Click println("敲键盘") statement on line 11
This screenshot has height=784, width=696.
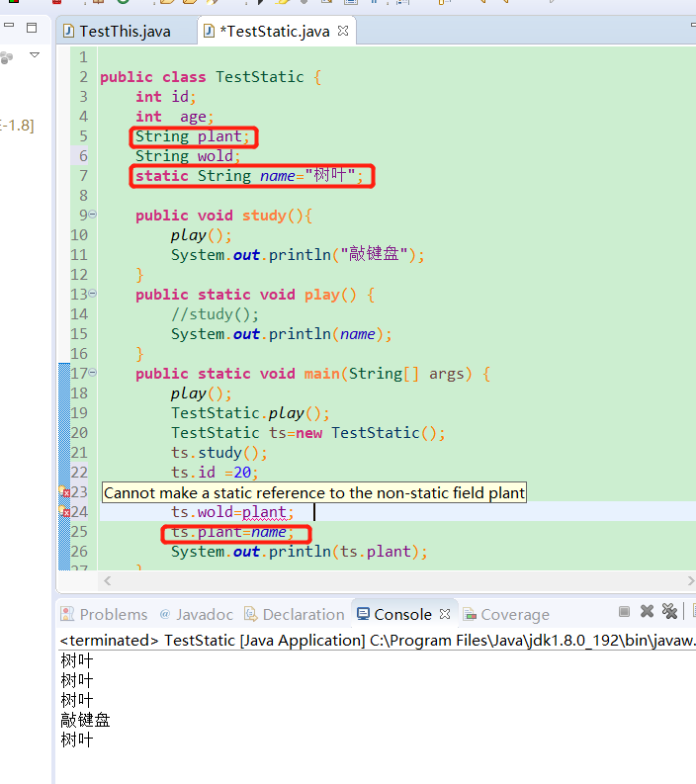(298, 255)
